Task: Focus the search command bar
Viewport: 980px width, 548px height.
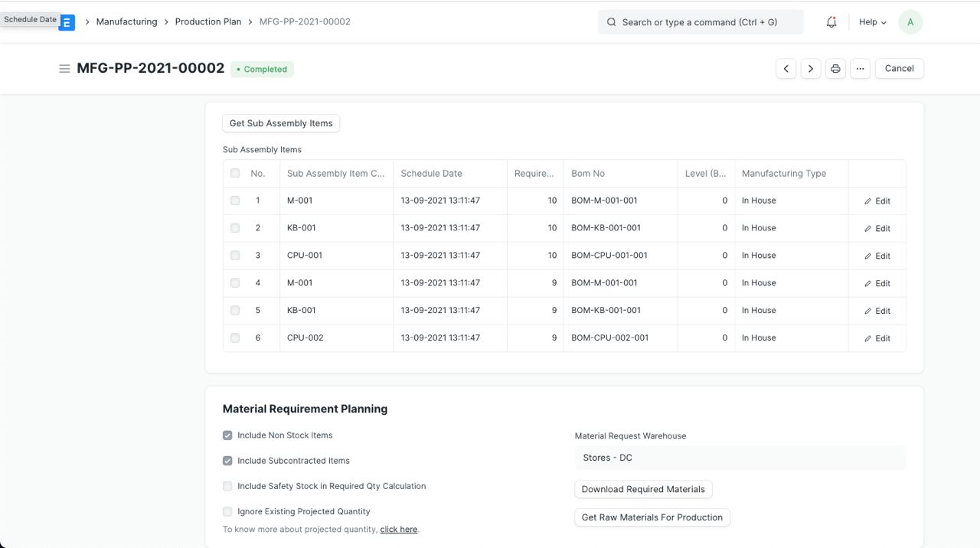Action: click(701, 22)
